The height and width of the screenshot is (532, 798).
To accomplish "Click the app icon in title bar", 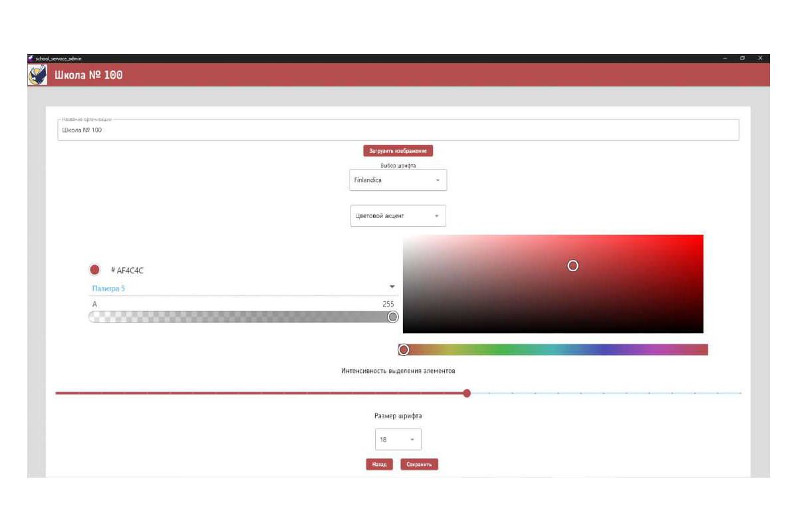I will click(x=31, y=58).
